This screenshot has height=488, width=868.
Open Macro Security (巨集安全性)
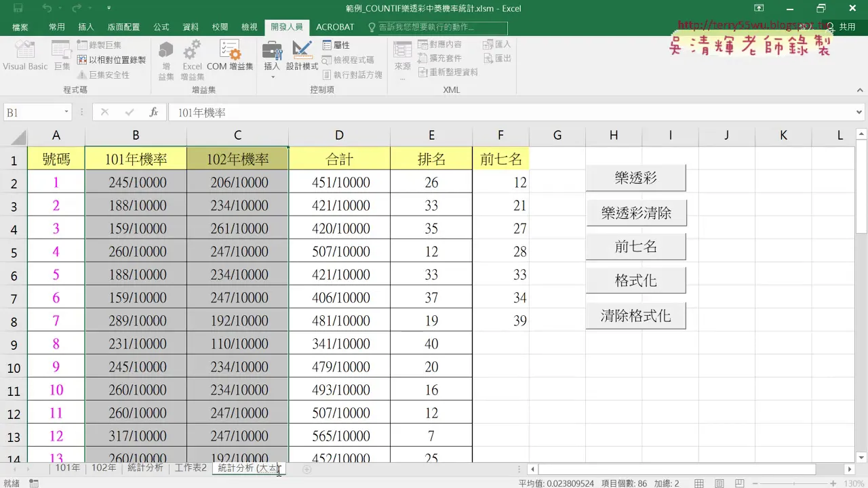103,75
